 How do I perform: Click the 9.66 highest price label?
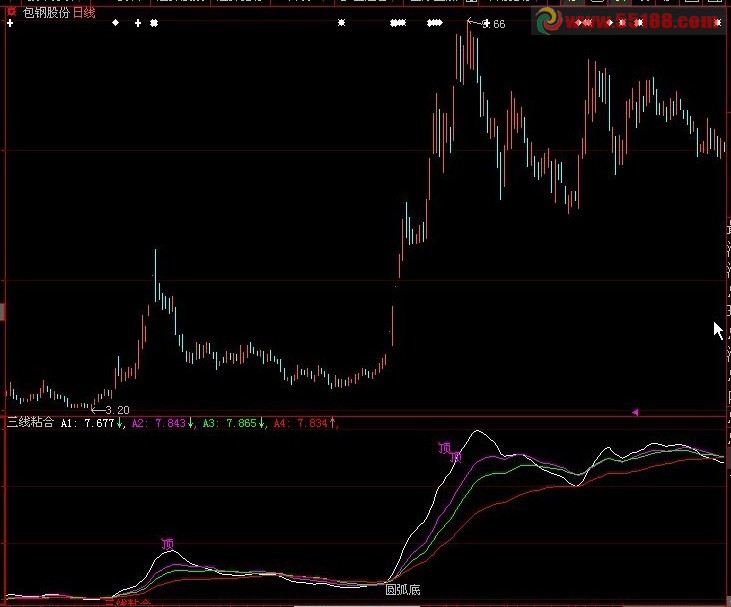494,24
